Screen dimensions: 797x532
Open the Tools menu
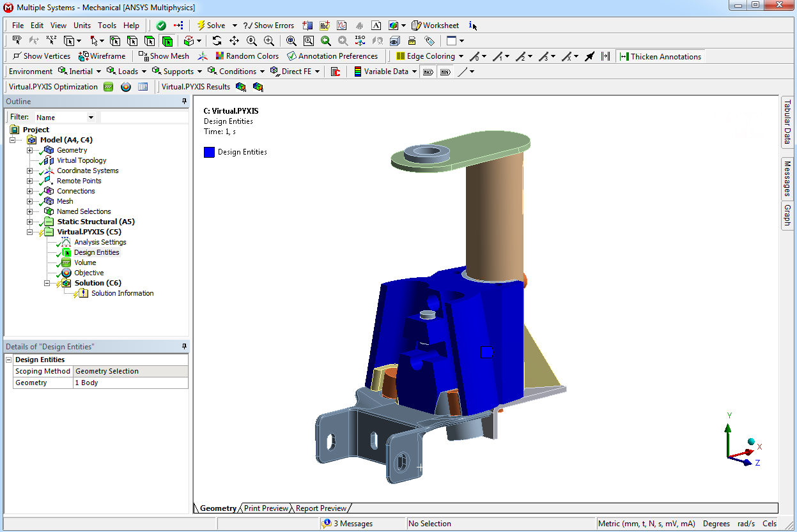coord(106,26)
